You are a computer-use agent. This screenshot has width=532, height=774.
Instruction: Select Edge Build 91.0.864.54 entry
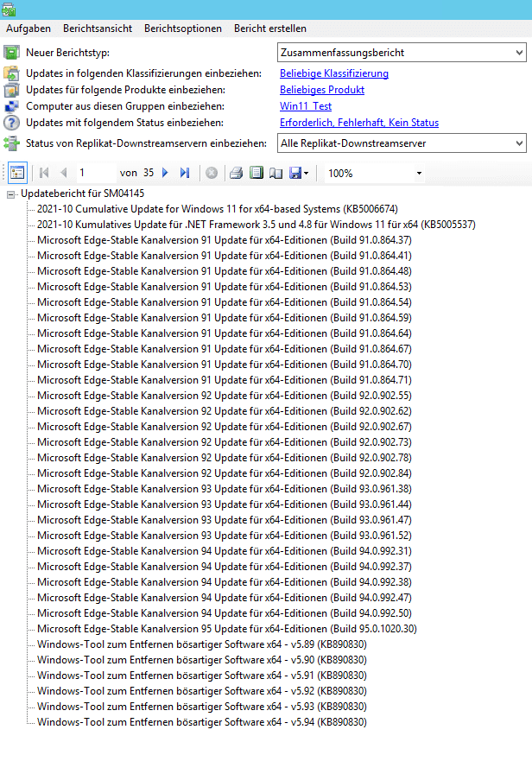[224, 302]
